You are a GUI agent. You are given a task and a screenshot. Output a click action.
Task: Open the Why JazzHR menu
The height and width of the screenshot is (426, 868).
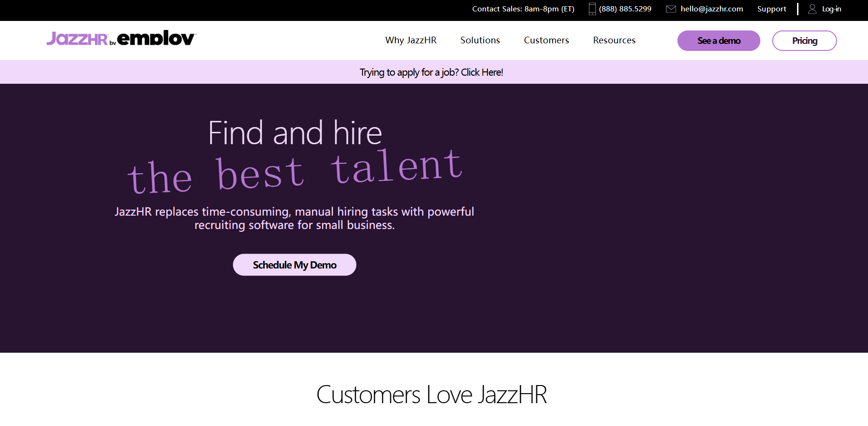(x=411, y=40)
